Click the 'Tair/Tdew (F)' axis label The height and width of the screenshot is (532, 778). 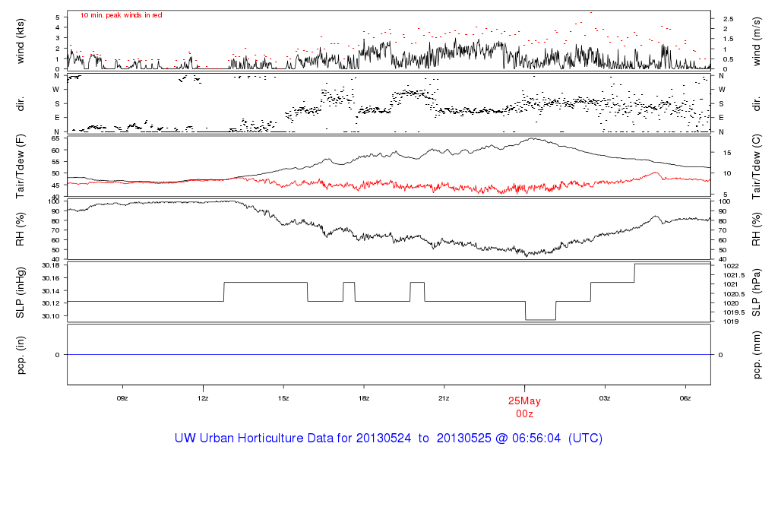[x=21, y=166]
